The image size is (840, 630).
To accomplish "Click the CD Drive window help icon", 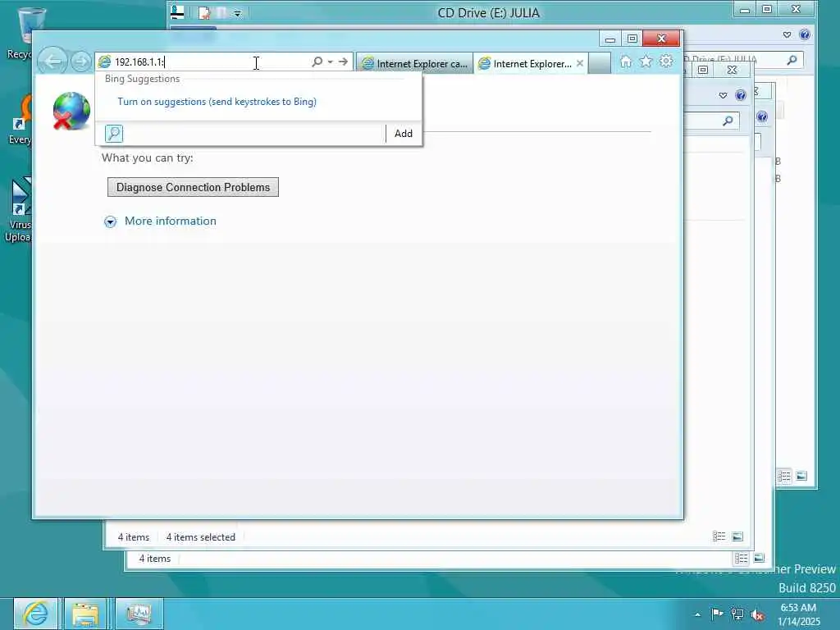I will 804,34.
